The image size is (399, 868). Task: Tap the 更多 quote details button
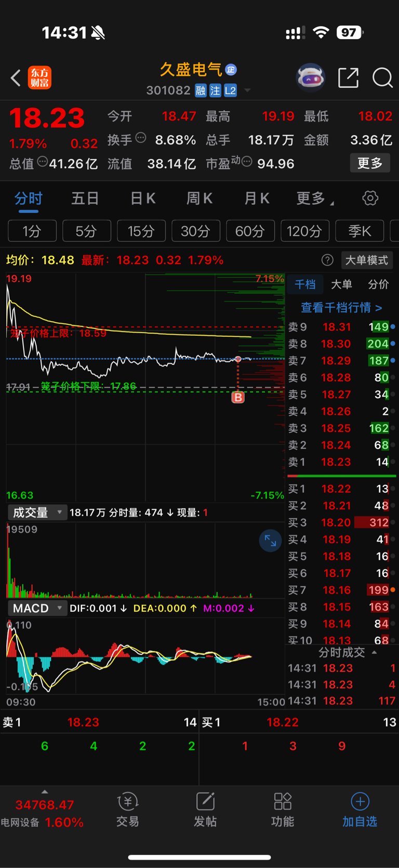click(x=370, y=163)
